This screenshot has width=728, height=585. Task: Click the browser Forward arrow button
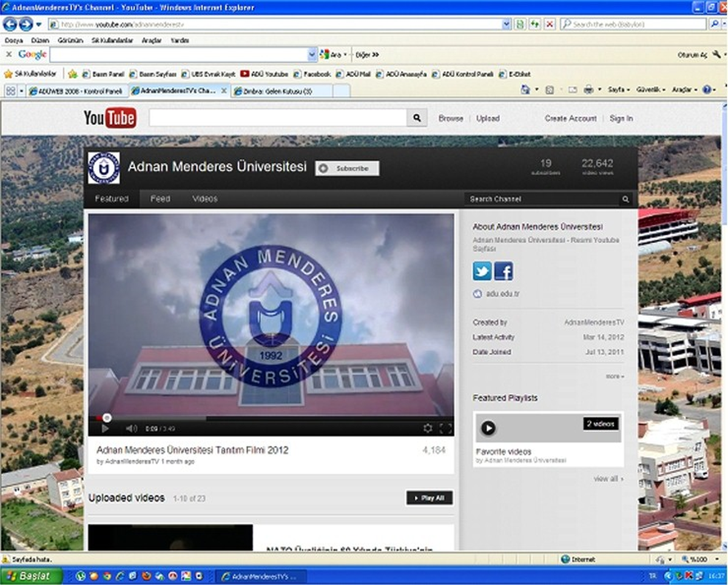25,24
